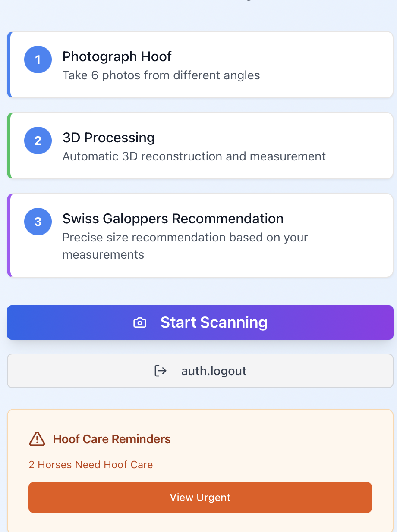This screenshot has width=397, height=532.
Task: Click the green accent bar on 3D Processing card
Action: (9, 146)
